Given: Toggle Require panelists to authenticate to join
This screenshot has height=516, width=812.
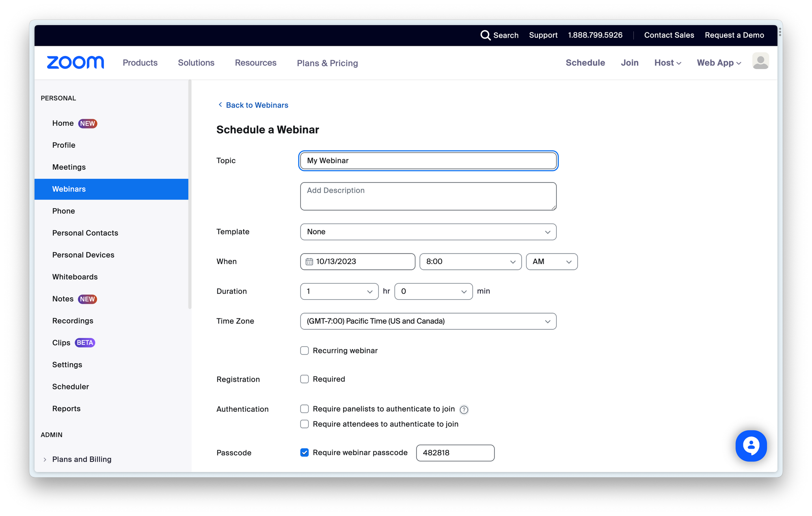Looking at the screenshot, I should point(304,409).
